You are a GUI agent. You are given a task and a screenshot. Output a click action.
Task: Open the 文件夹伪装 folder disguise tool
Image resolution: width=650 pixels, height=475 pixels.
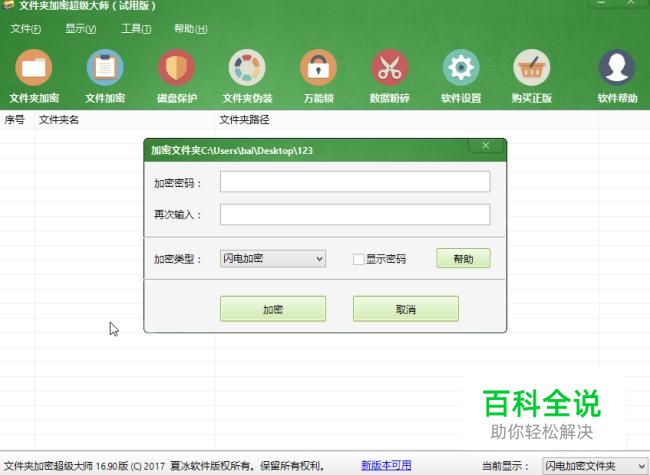coord(247,76)
